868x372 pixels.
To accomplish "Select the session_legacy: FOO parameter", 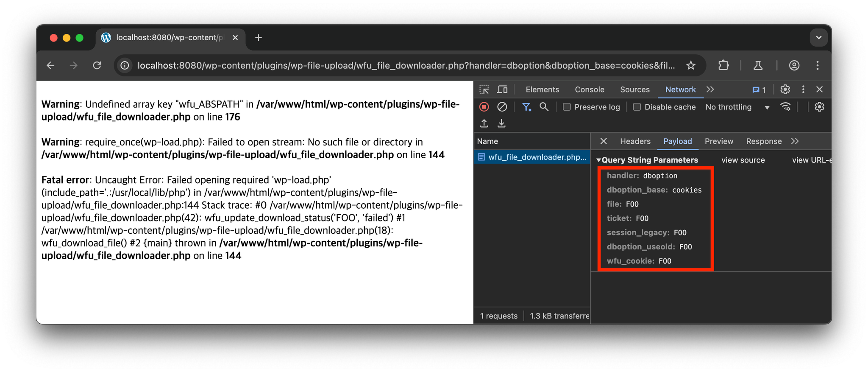I will coord(646,232).
